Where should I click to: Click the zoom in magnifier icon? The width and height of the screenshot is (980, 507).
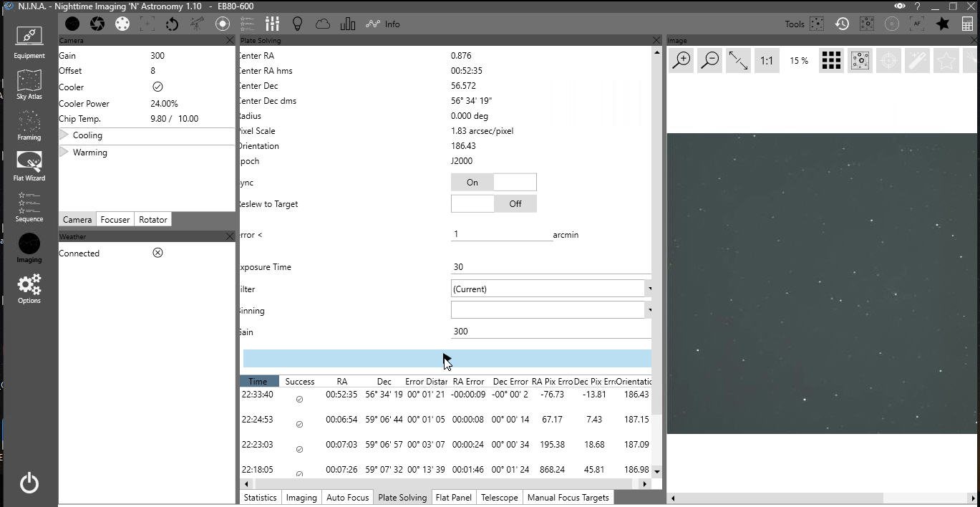pos(681,61)
